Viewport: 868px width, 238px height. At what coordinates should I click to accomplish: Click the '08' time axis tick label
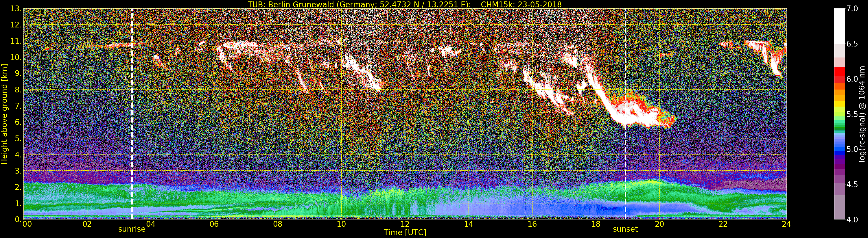coord(278,224)
